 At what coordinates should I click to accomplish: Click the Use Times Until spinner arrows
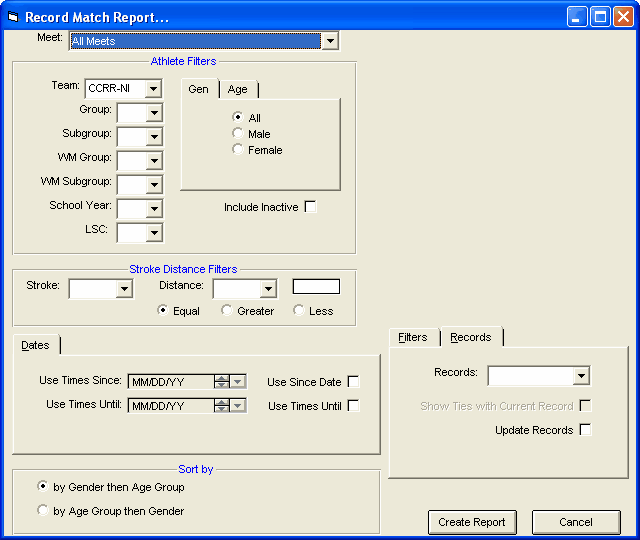[x=221, y=405]
